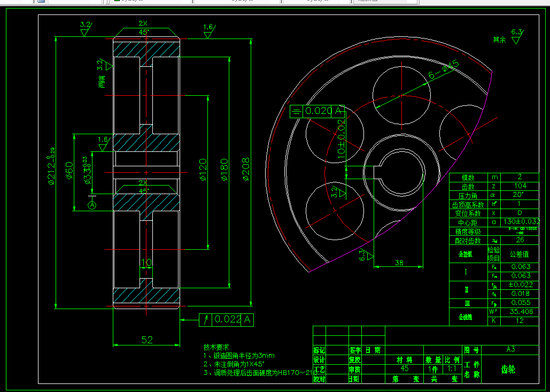This screenshot has height=392, width=550.
Task: Select the ±0.022 tolerance value
Action: pyautogui.click(x=521, y=285)
